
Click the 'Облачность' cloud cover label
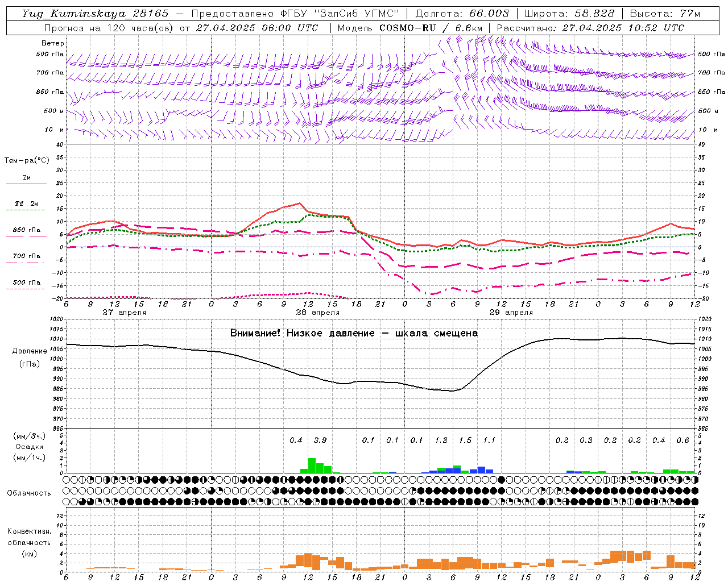tap(29, 493)
